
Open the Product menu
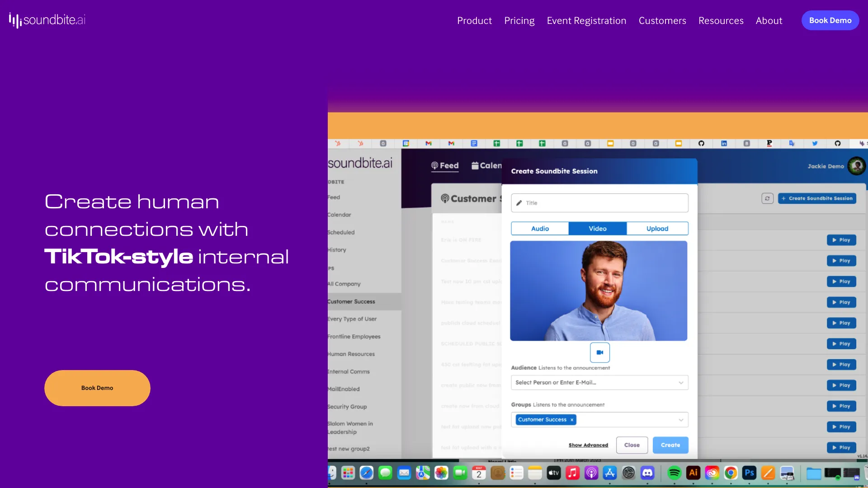(x=474, y=21)
